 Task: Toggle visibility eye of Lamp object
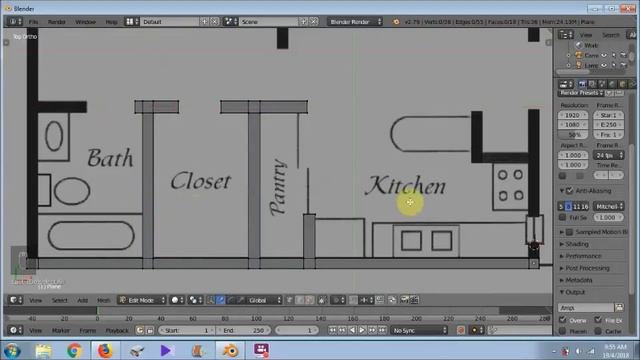click(604, 65)
